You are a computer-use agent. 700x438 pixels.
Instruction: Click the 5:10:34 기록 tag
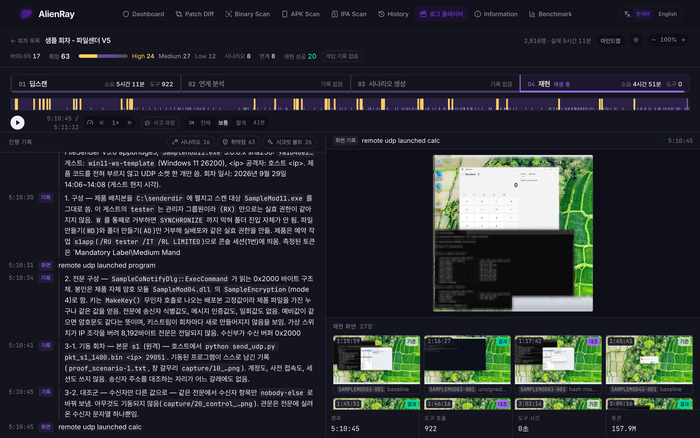click(46, 278)
